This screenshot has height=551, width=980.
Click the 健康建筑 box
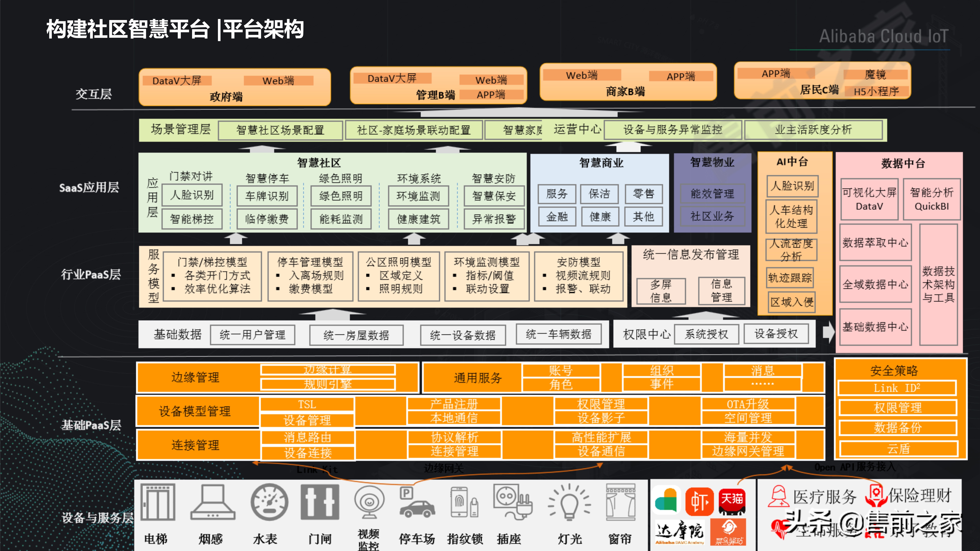[x=419, y=219]
